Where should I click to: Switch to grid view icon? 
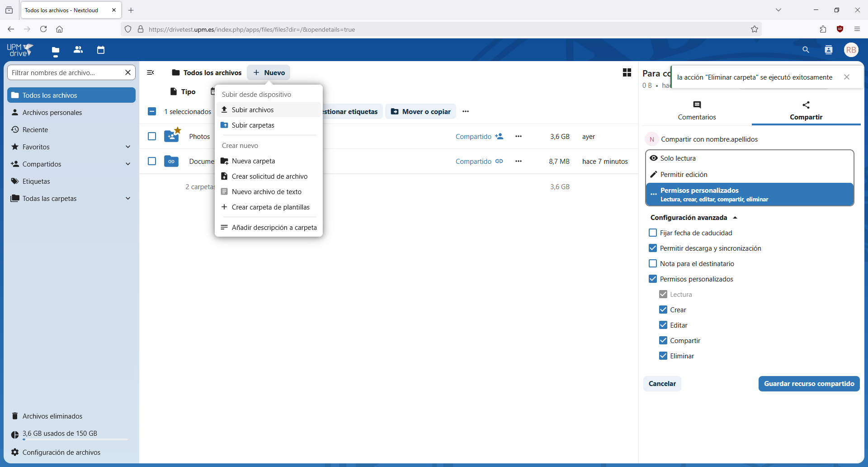point(627,72)
